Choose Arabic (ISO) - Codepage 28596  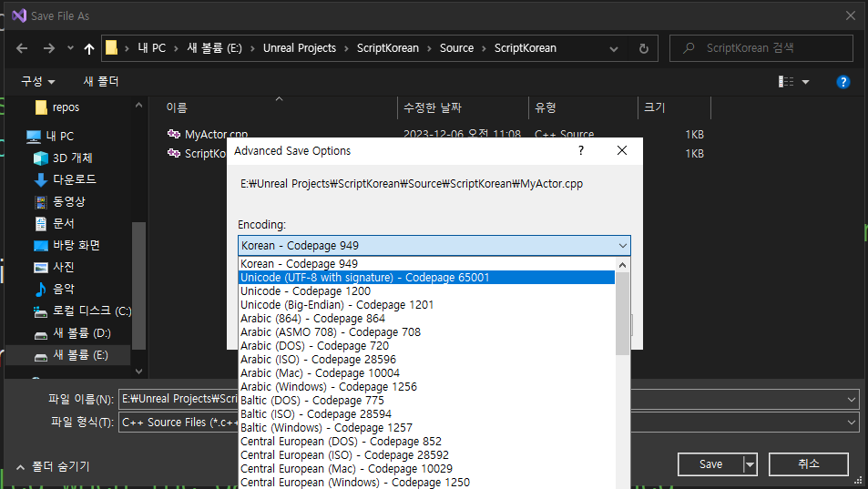coord(427,360)
